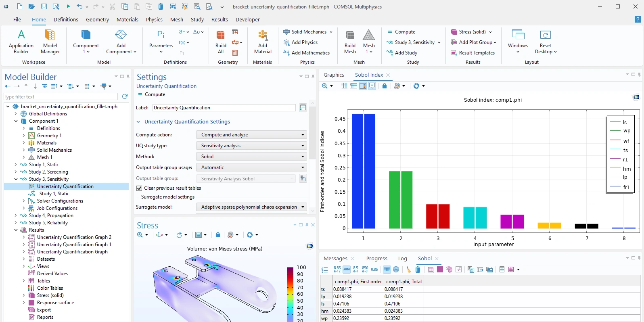Screen dimensions: 644x322
Task: Click the blue bar for parameter 1
Action: (x=363, y=171)
